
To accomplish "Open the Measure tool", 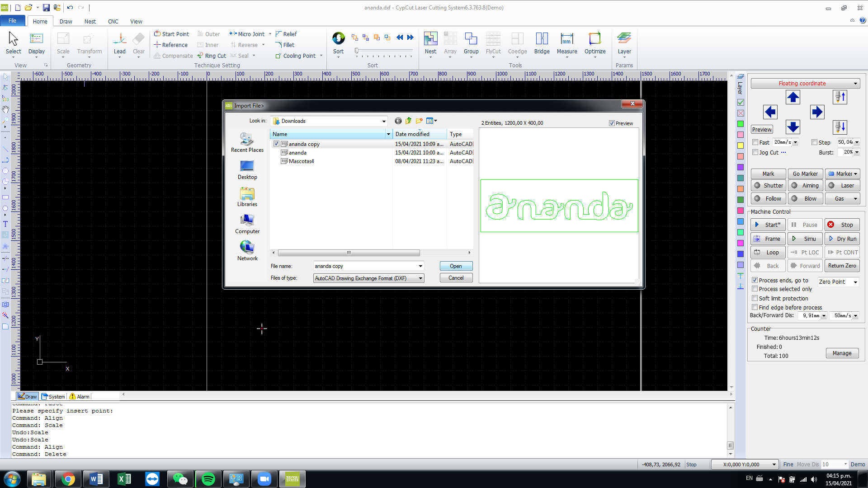I will pyautogui.click(x=566, y=39).
